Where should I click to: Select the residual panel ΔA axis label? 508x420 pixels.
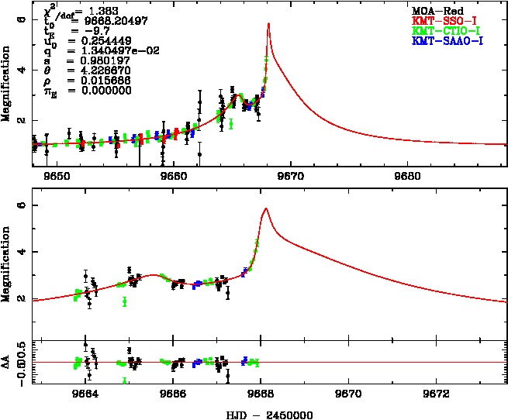coord(8,361)
